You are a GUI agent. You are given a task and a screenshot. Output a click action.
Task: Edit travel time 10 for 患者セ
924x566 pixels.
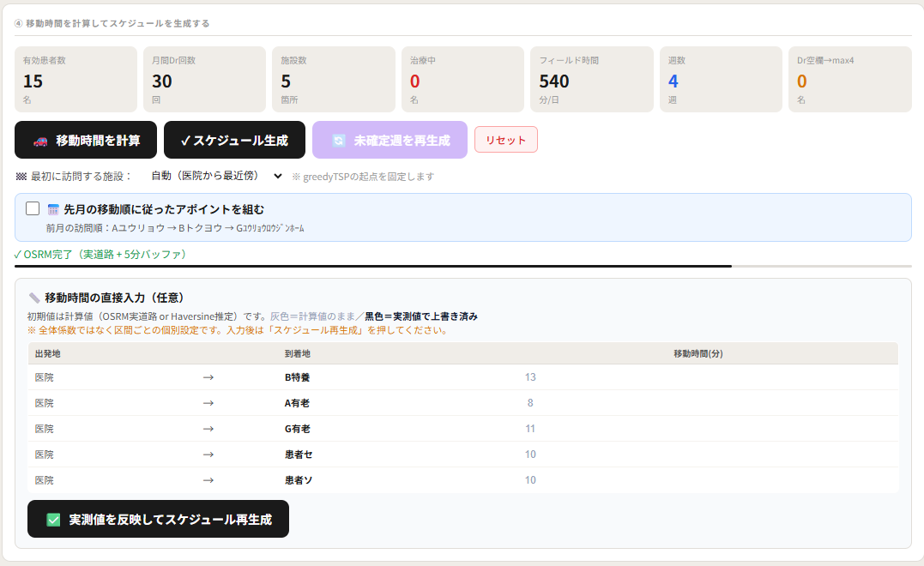click(530, 455)
